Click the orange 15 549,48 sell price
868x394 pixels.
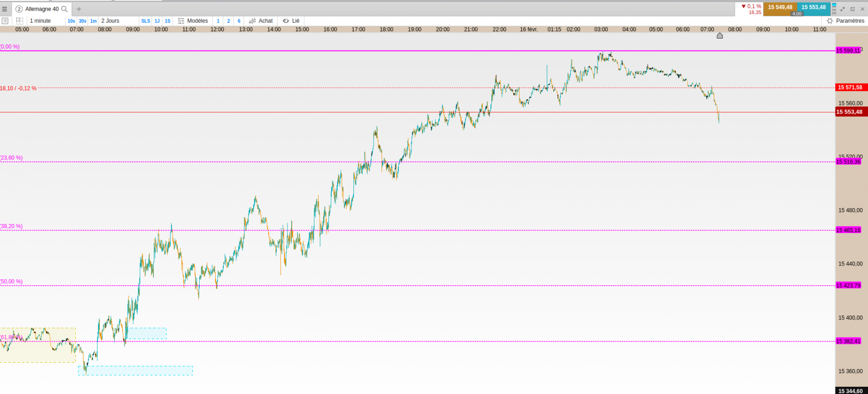[x=780, y=7]
